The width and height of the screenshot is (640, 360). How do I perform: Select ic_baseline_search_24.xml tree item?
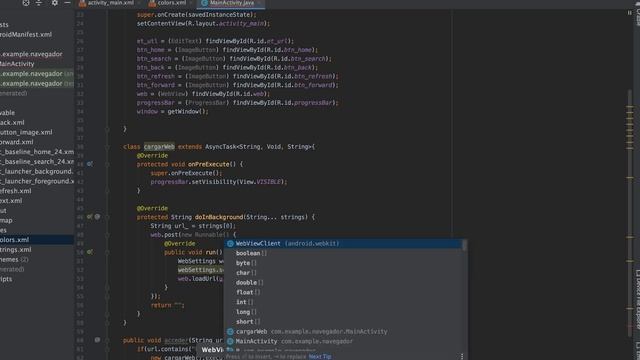pyautogui.click(x=37, y=162)
